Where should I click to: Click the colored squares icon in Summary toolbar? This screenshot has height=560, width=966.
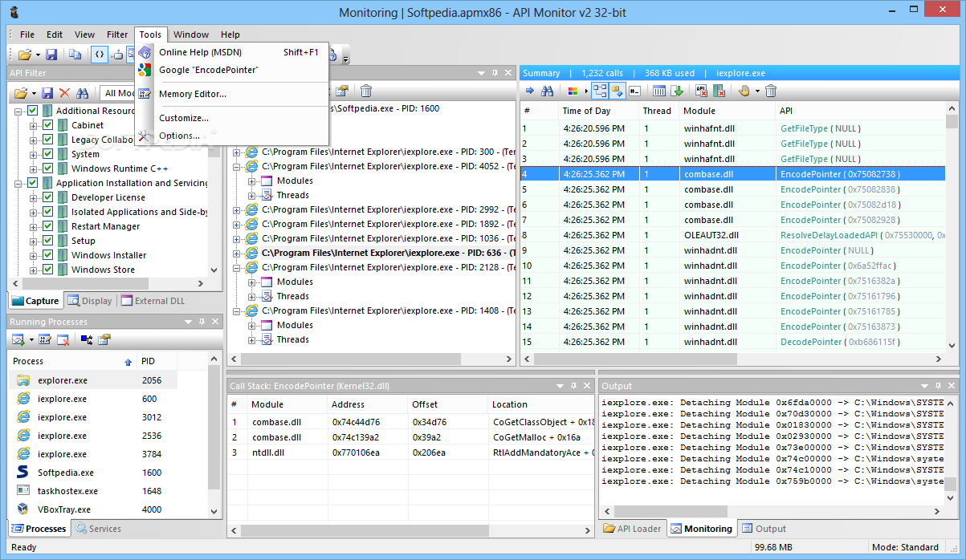coord(573,91)
